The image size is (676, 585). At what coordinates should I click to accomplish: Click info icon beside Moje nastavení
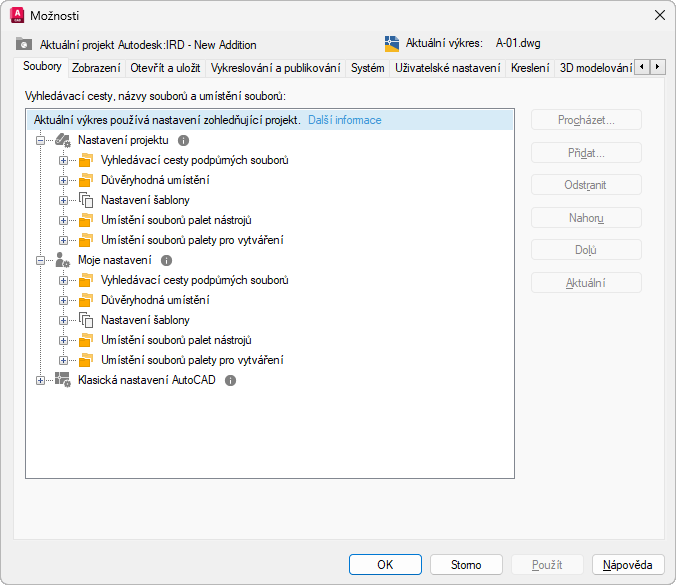pyautogui.click(x=166, y=260)
